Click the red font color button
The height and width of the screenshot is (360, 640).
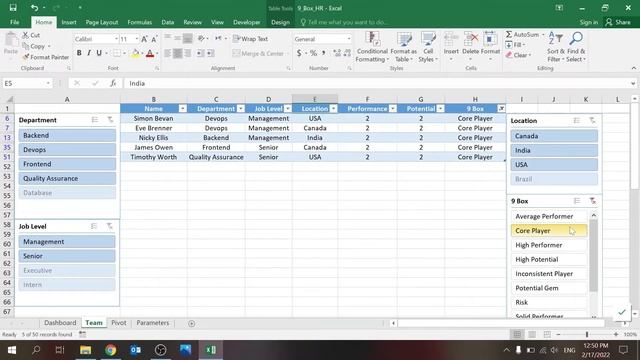tap(150, 53)
